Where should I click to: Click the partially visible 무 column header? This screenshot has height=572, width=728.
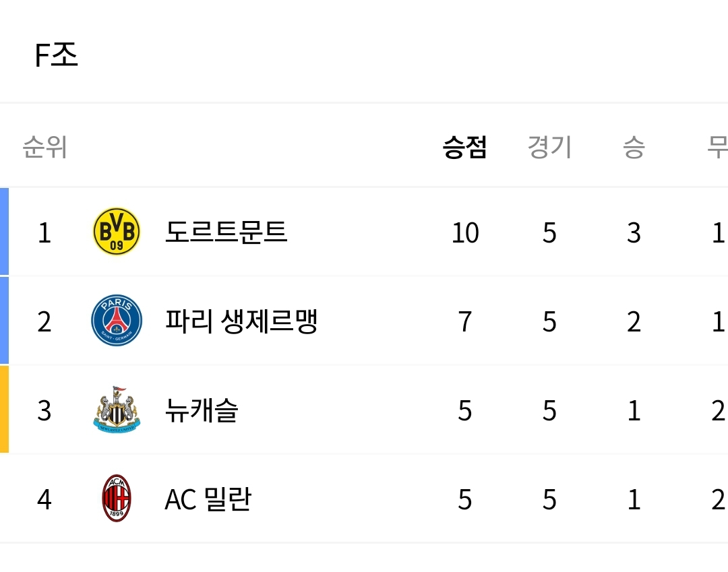point(717,146)
